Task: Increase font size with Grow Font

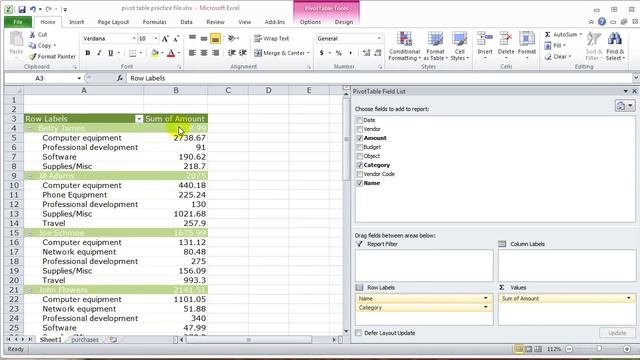Action: pos(165,39)
